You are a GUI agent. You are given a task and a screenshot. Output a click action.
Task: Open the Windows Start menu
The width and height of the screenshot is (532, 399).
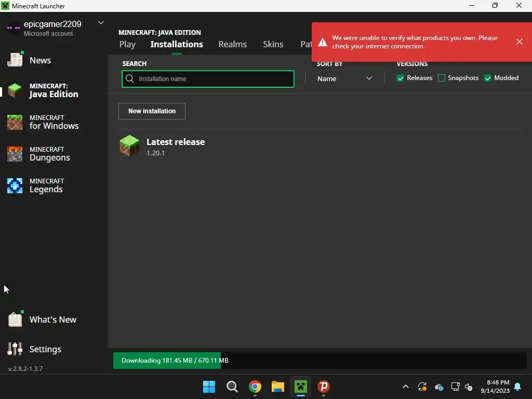click(209, 387)
